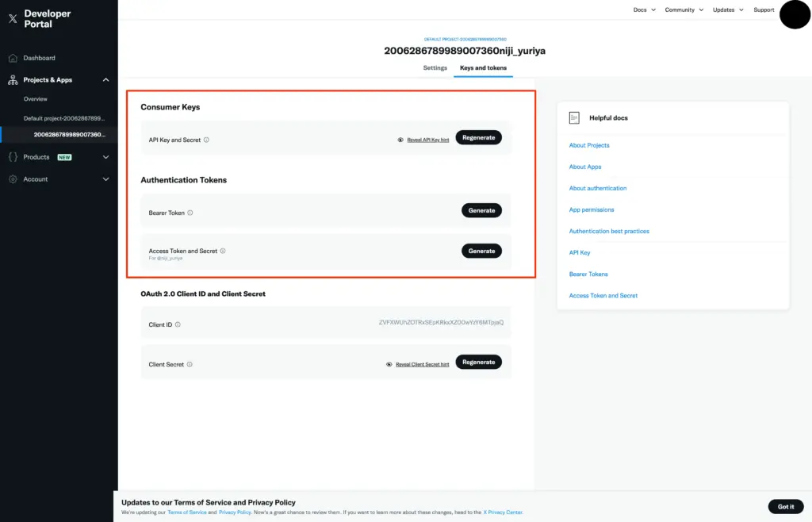Select the Keys and tokens tab
Screen dimensions: 812x522
coord(483,68)
